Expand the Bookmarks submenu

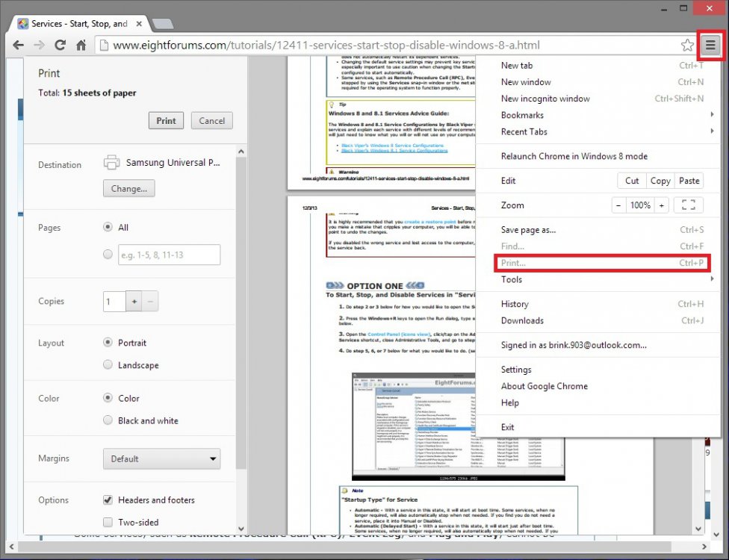(x=598, y=115)
